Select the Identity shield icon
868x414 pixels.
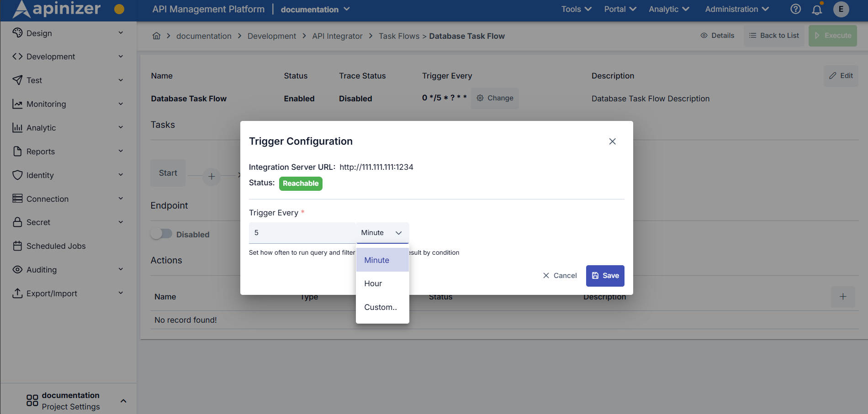[x=17, y=175]
